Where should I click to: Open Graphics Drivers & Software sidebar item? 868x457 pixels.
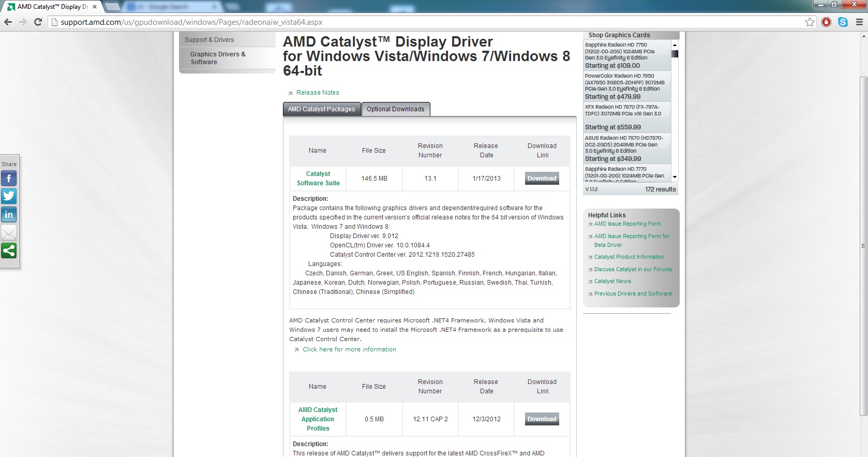point(218,58)
